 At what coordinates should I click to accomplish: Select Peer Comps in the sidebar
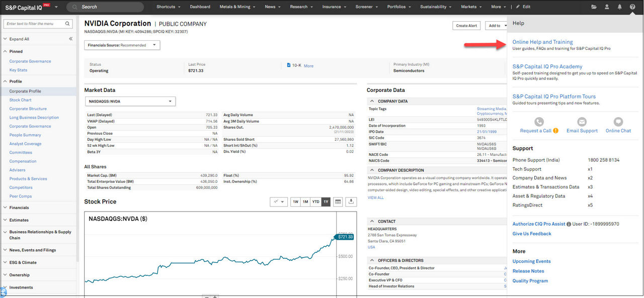(x=21, y=196)
